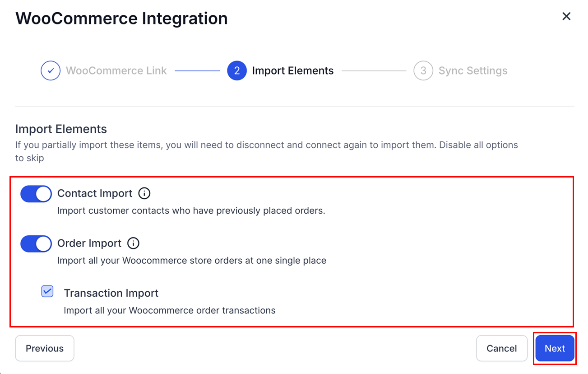Click the Import Elements section heading

click(61, 129)
